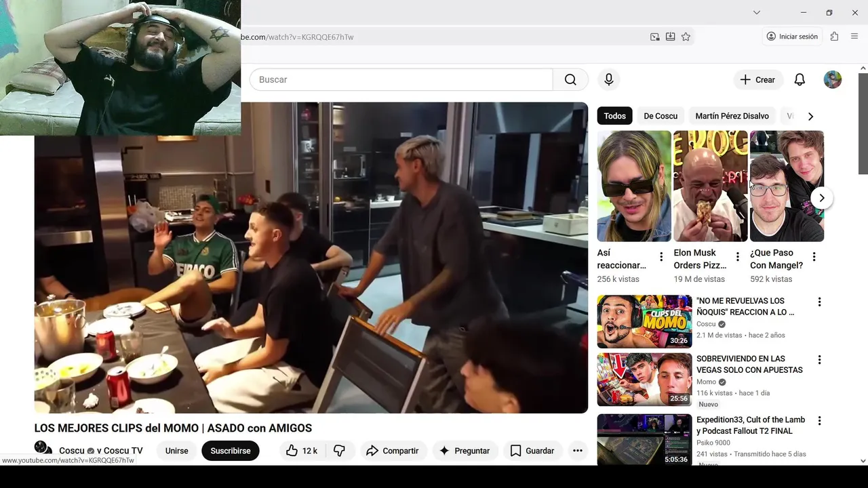This screenshot has height=488, width=868.
Task: Click the '19 M de vistas' text
Action: [x=699, y=279]
